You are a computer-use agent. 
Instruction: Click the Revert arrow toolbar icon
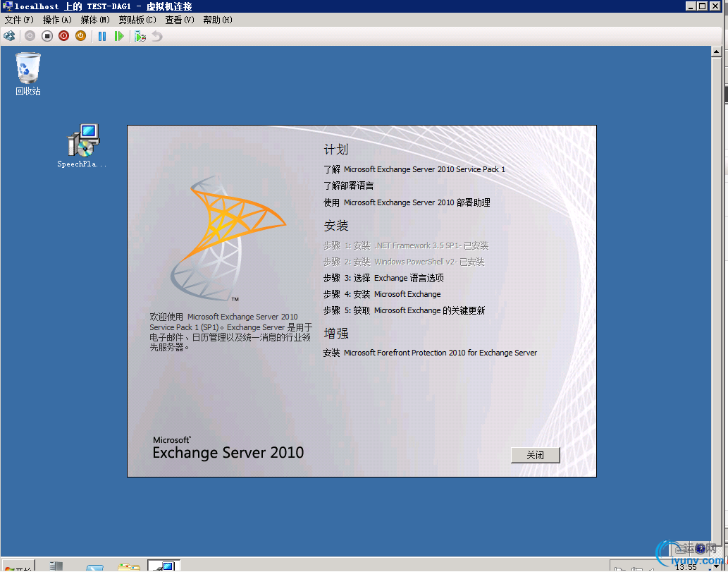pyautogui.click(x=157, y=36)
